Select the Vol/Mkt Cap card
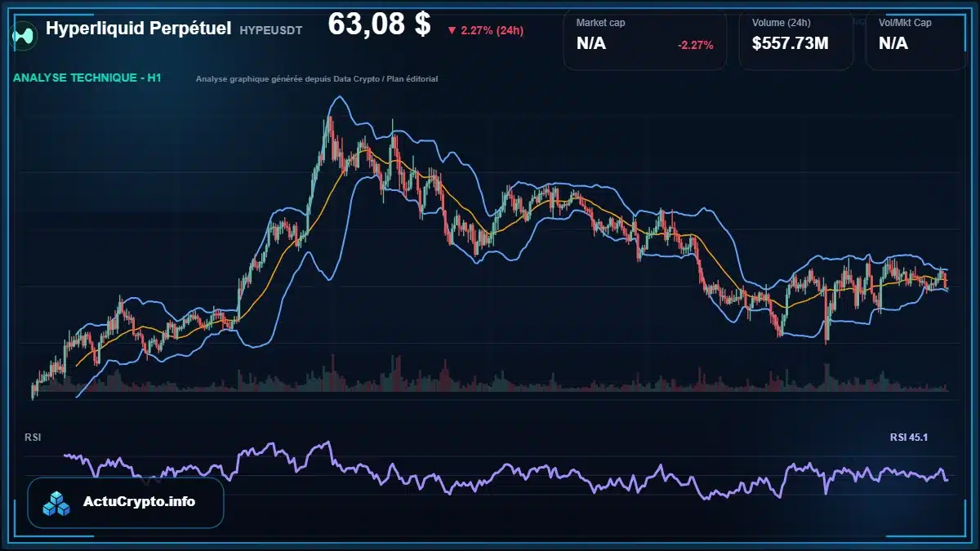The image size is (980, 551). coord(918,40)
